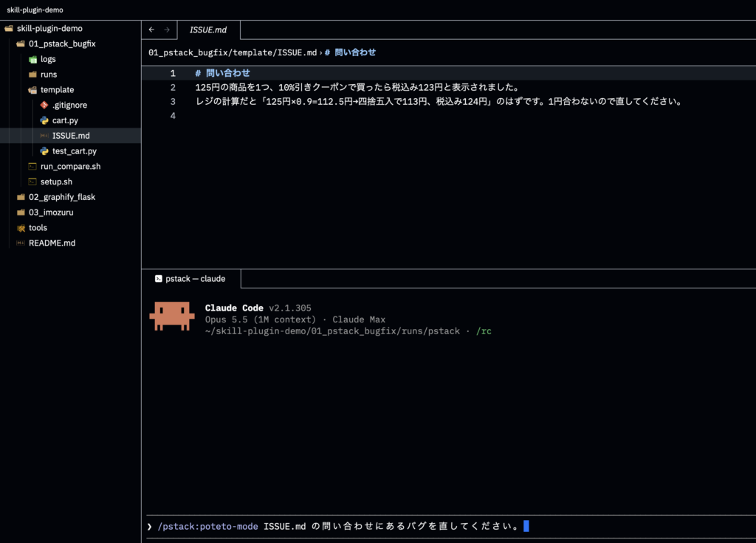Click the runs folder icon
Image resolution: width=756 pixels, height=543 pixels.
pyautogui.click(x=32, y=75)
